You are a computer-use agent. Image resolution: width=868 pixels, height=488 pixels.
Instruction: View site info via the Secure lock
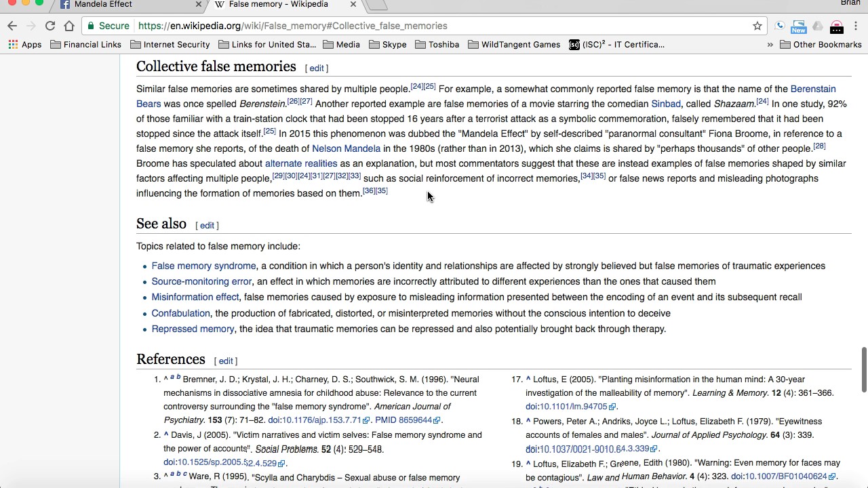pos(108,26)
